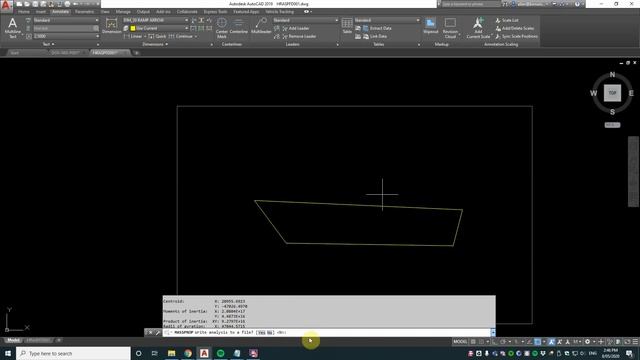
Task: Open File Explorer from the taskbar
Action: click(x=171, y=353)
